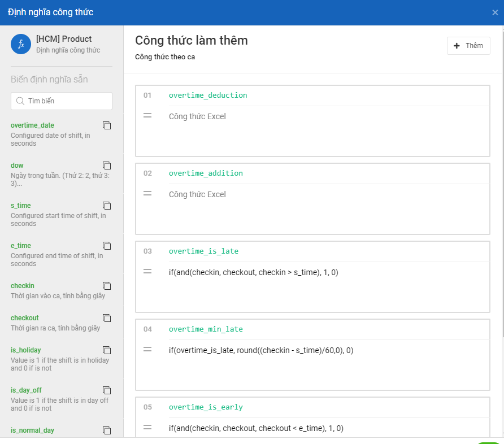Grab drag handle of overtime_min_late row
This screenshot has height=444, width=504.
point(147,349)
